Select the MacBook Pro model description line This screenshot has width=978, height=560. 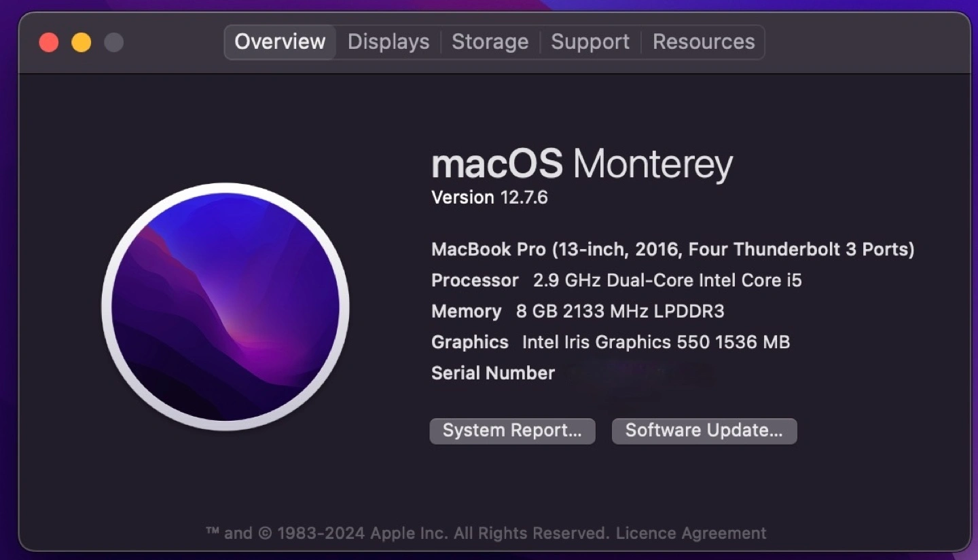pos(672,250)
